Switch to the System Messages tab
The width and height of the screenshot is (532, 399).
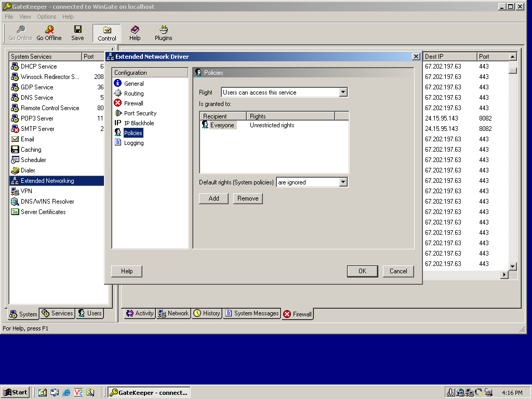[x=252, y=313]
